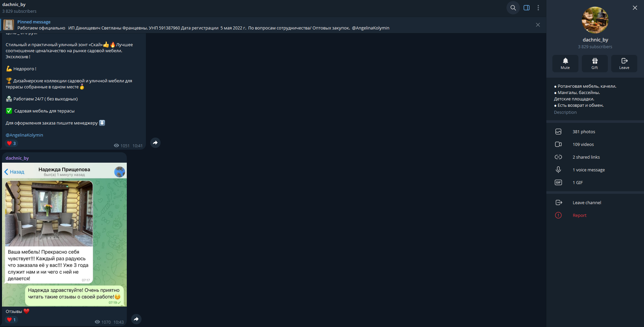
Task: Dismiss the pinned message bar
Action: pos(538,25)
